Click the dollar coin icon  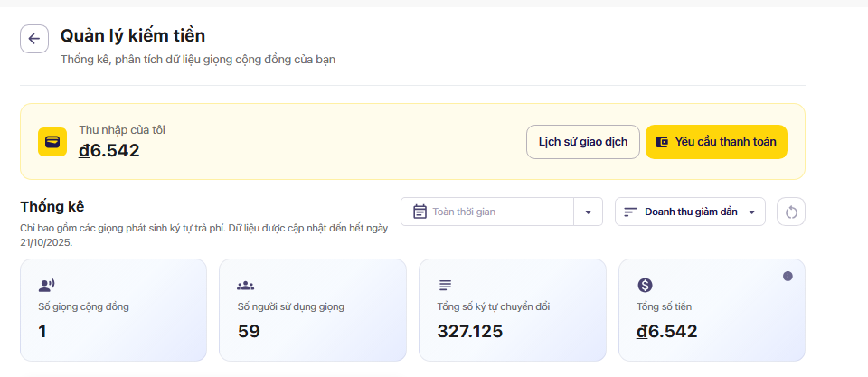(x=645, y=286)
